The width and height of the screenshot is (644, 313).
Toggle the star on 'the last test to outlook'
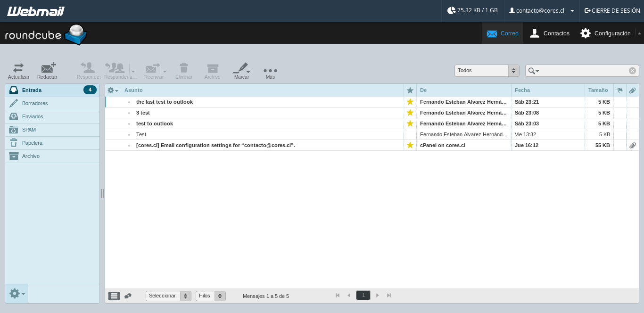point(410,101)
